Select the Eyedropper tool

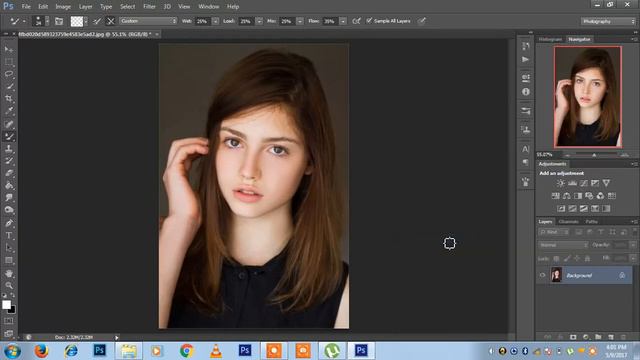pyautogui.click(x=9, y=111)
